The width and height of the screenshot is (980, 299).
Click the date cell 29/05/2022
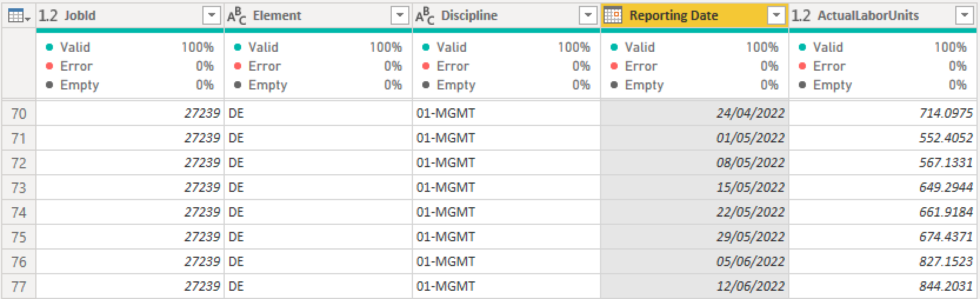point(695,237)
